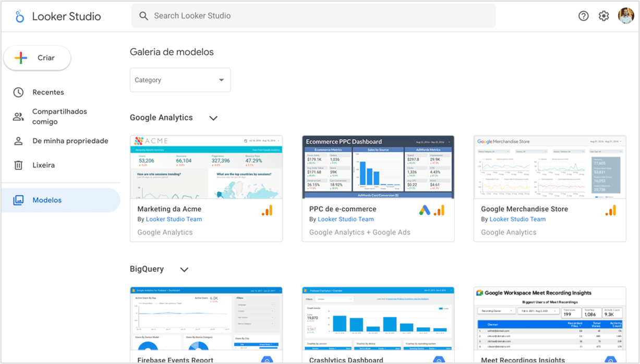Click the search magnifier icon
This screenshot has height=364, width=640.
pyautogui.click(x=144, y=16)
